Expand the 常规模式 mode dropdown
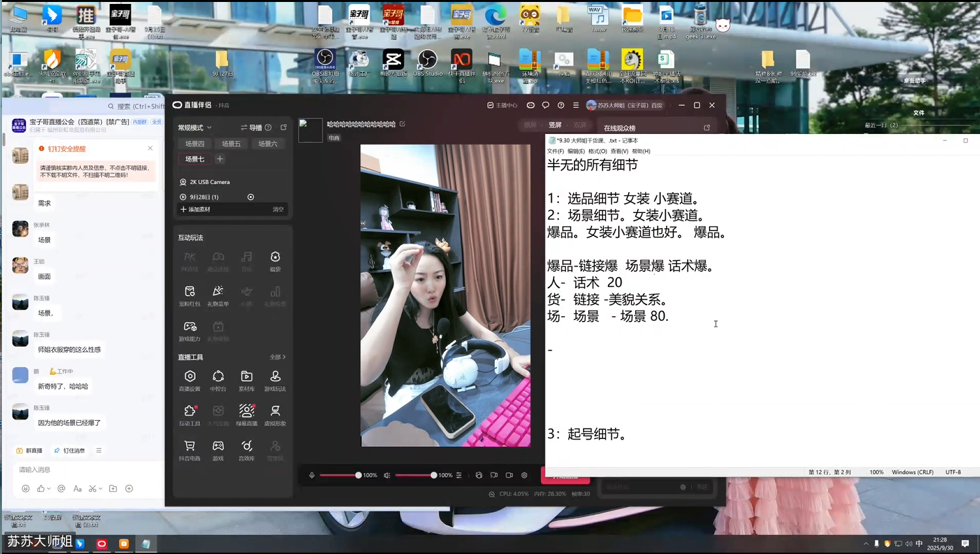Image resolution: width=980 pixels, height=554 pixels. point(195,127)
